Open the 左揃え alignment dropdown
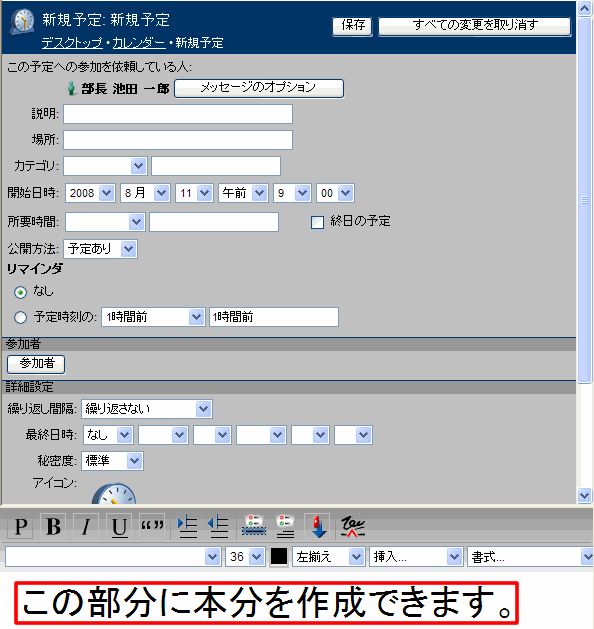 328,557
